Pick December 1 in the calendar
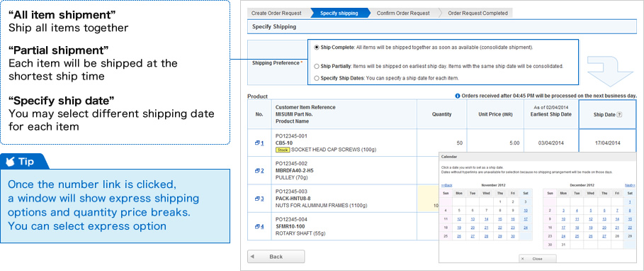The height and width of the screenshot is (271, 644). coord(630,202)
